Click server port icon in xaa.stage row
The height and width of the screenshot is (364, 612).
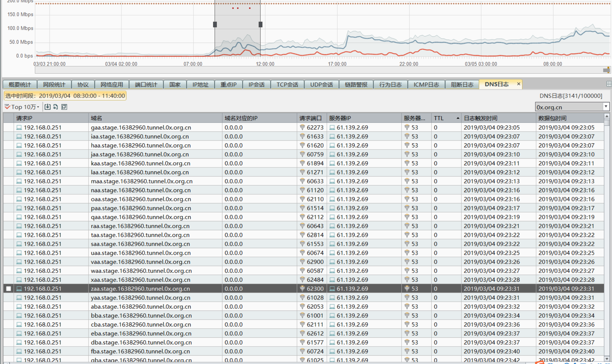(407, 280)
